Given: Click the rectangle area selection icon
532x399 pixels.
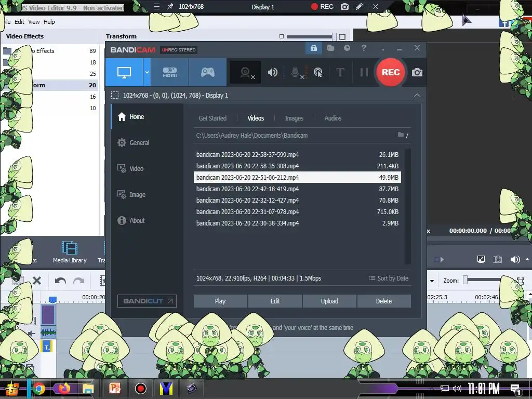Looking at the screenshot, I should coord(115,96).
